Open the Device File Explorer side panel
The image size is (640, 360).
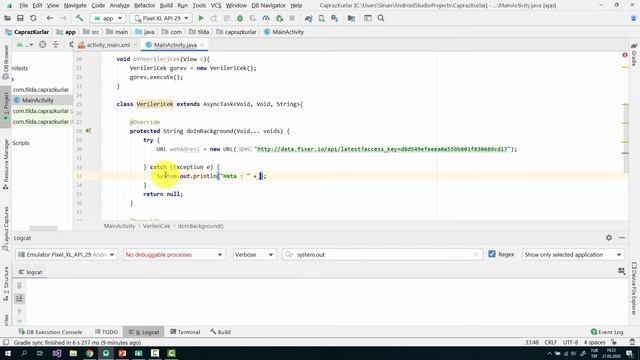coord(634,289)
